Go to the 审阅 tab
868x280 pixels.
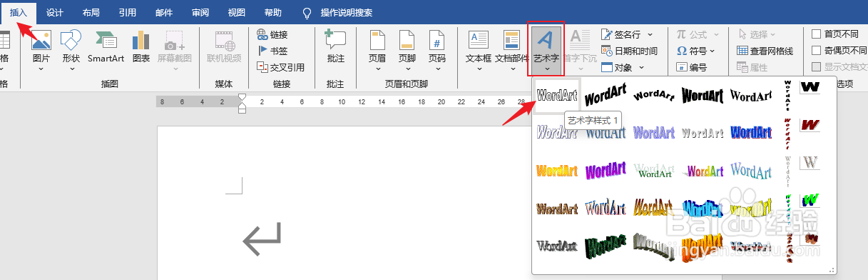pos(200,12)
